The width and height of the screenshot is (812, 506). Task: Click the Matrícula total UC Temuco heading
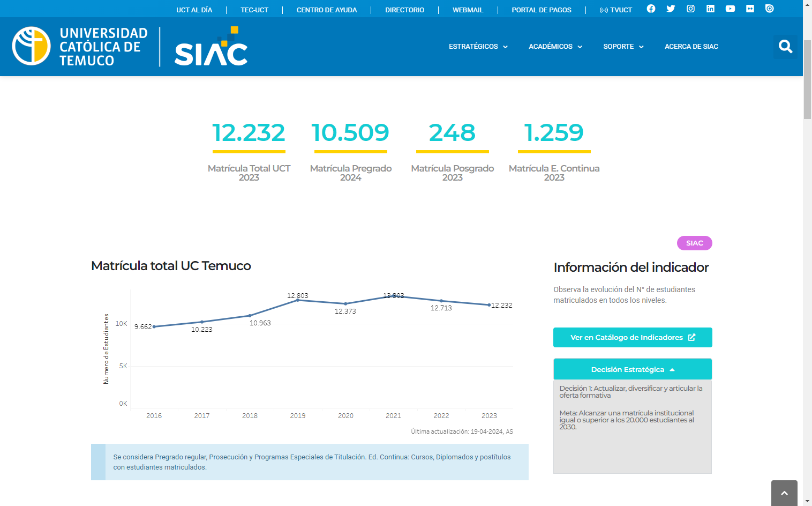171,266
